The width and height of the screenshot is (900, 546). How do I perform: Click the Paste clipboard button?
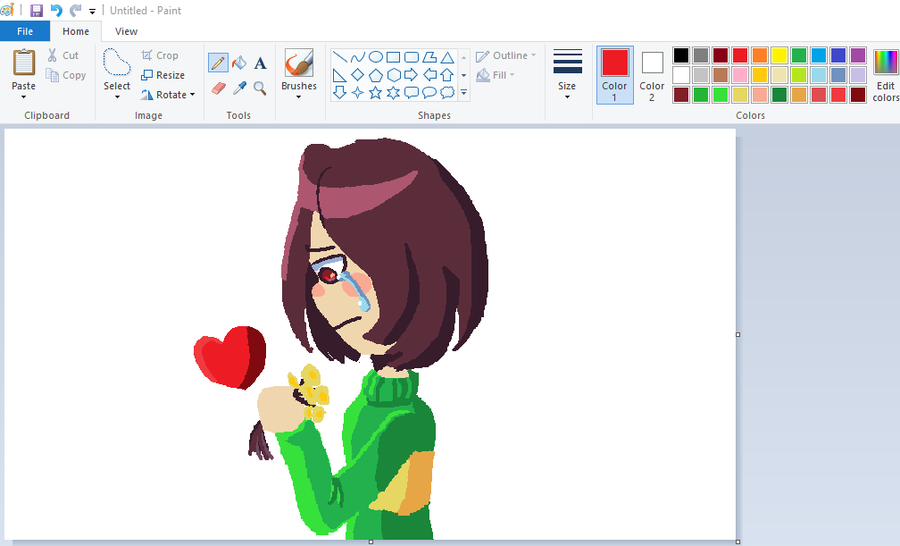[24, 69]
